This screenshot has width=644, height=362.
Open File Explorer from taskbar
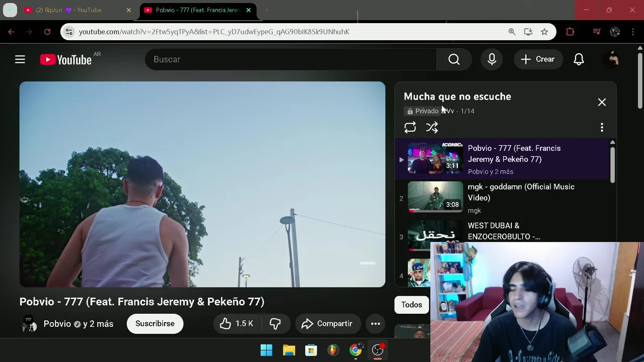click(x=289, y=350)
